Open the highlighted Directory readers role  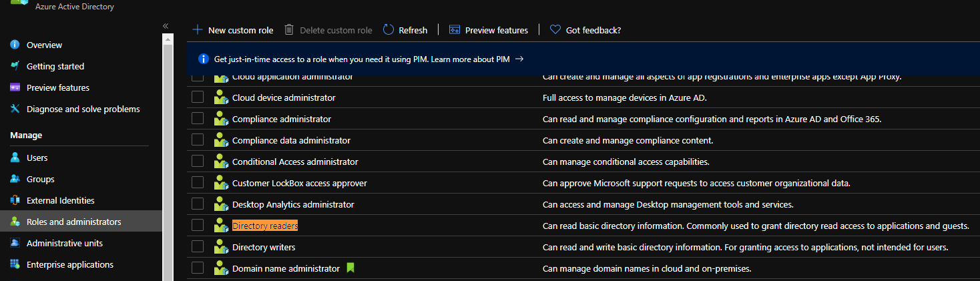point(265,226)
